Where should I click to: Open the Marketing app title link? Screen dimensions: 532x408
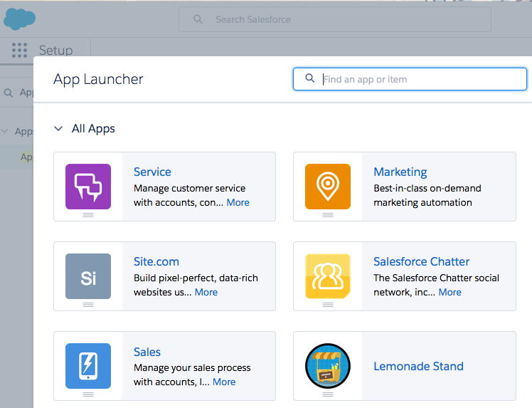pyautogui.click(x=400, y=172)
